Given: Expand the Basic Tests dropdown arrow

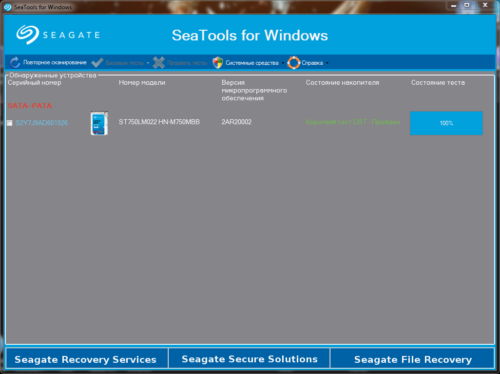Looking at the screenshot, I should [x=148, y=63].
